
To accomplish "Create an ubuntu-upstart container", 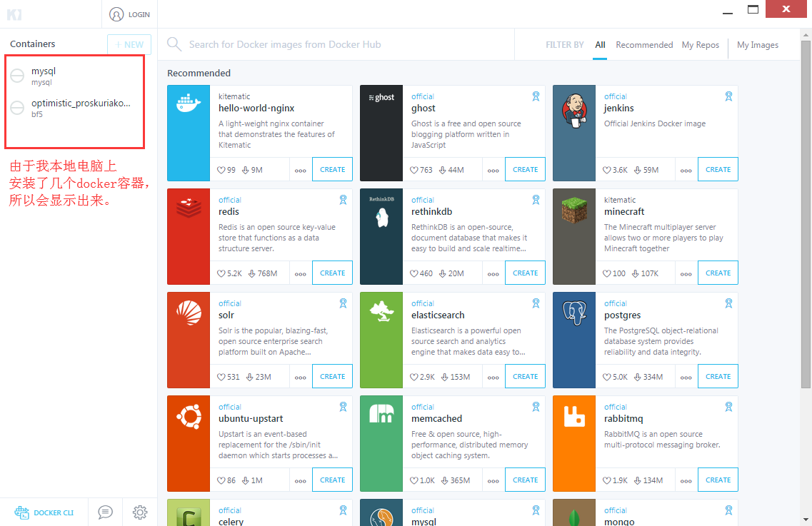I will point(333,480).
